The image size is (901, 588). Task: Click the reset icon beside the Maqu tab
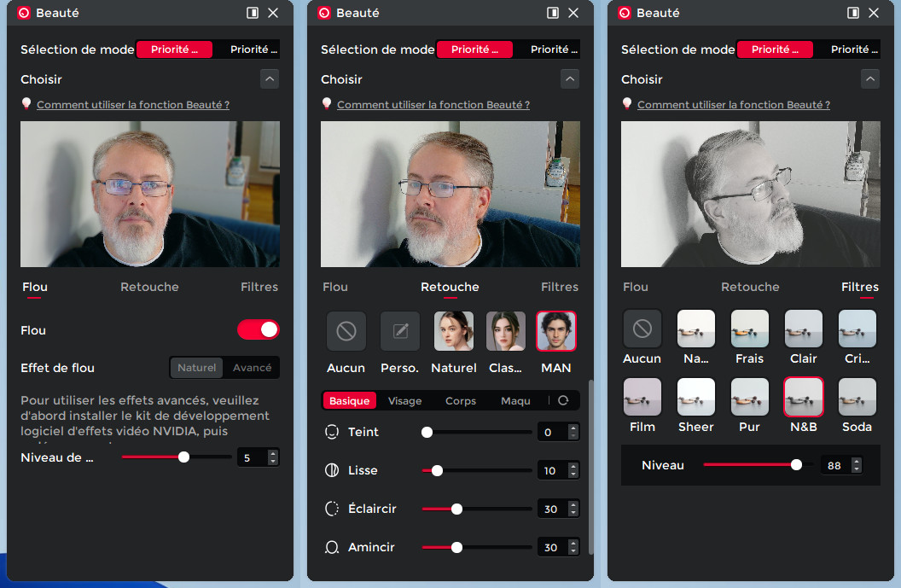pos(563,400)
